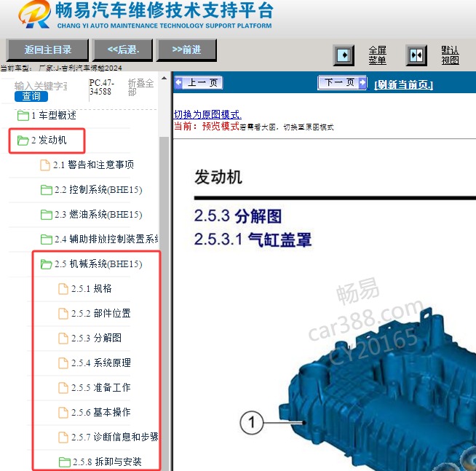Viewport: 476px width, 471px height.
Task: Click callout number 1 in diagram
Action: click(251, 422)
